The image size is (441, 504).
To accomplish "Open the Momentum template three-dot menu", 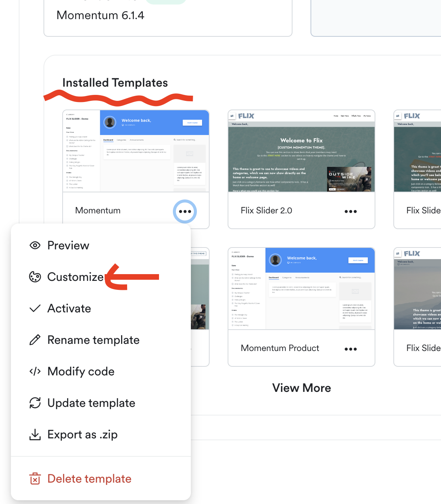I will tap(185, 211).
